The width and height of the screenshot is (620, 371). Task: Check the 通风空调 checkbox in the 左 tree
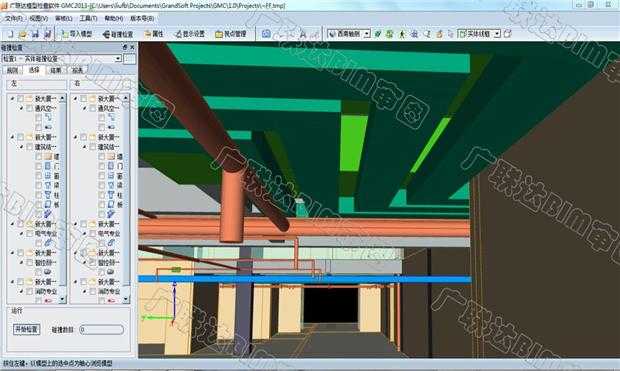(30, 108)
